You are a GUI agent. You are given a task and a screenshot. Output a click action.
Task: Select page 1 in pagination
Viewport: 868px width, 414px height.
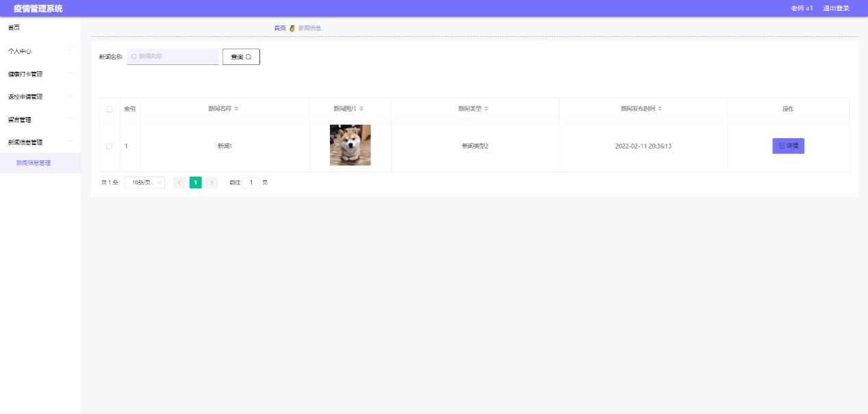coord(196,183)
